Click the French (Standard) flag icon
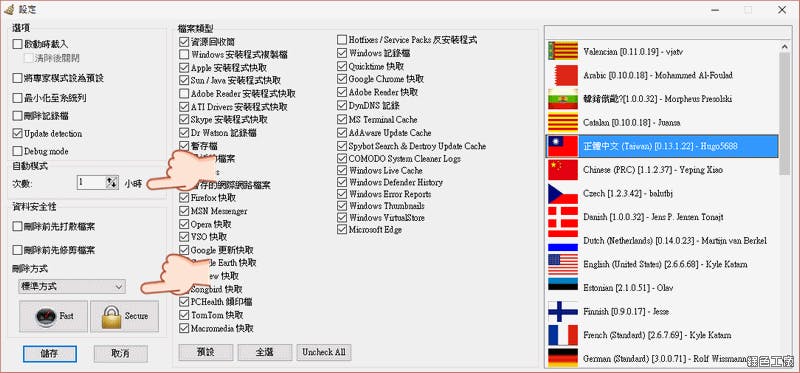The height and width of the screenshot is (373, 800). (563, 335)
